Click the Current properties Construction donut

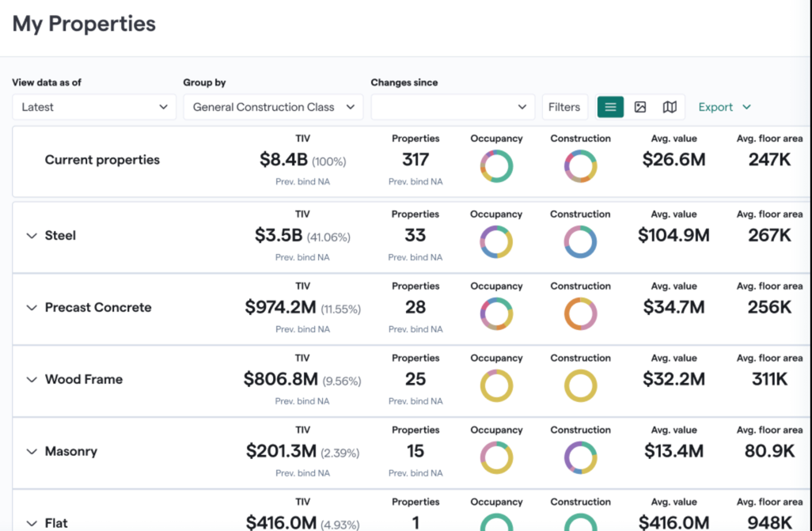(580, 166)
